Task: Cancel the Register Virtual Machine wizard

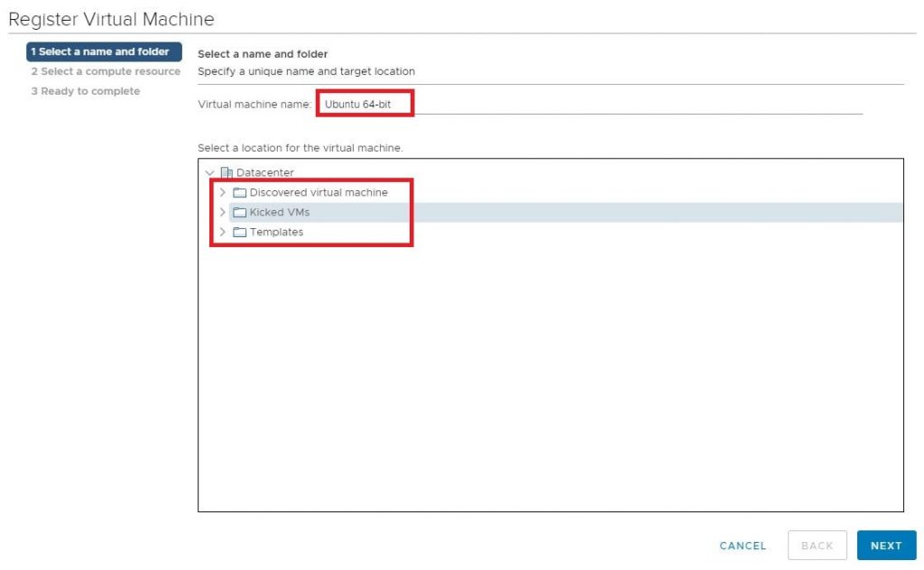Action: point(743,546)
